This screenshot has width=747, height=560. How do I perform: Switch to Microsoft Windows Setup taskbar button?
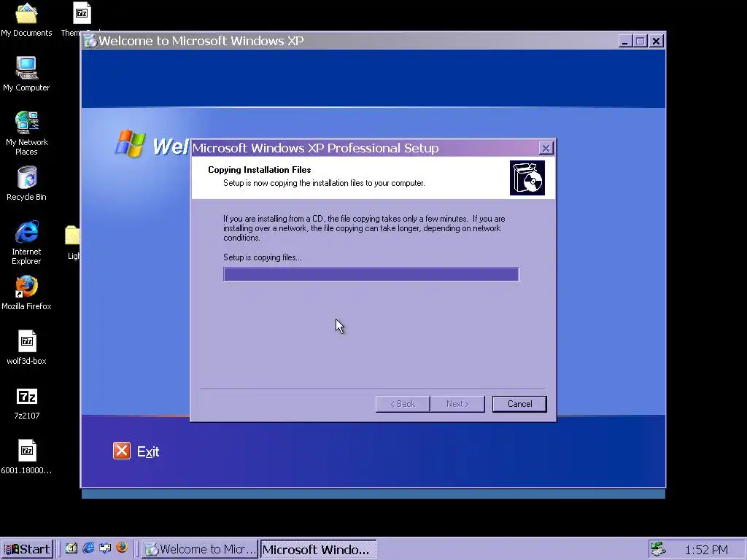[x=318, y=549]
